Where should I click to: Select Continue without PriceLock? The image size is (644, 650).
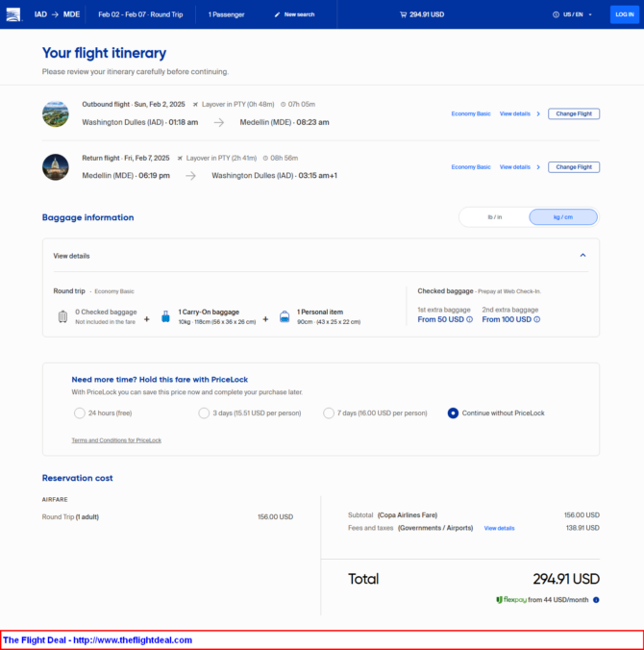coord(453,413)
